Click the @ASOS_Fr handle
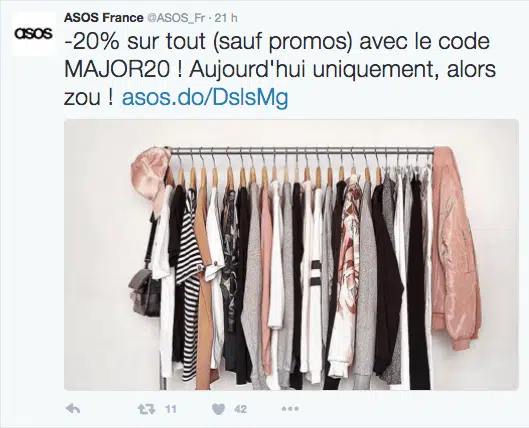The width and height of the screenshot is (529, 428). pos(176,18)
